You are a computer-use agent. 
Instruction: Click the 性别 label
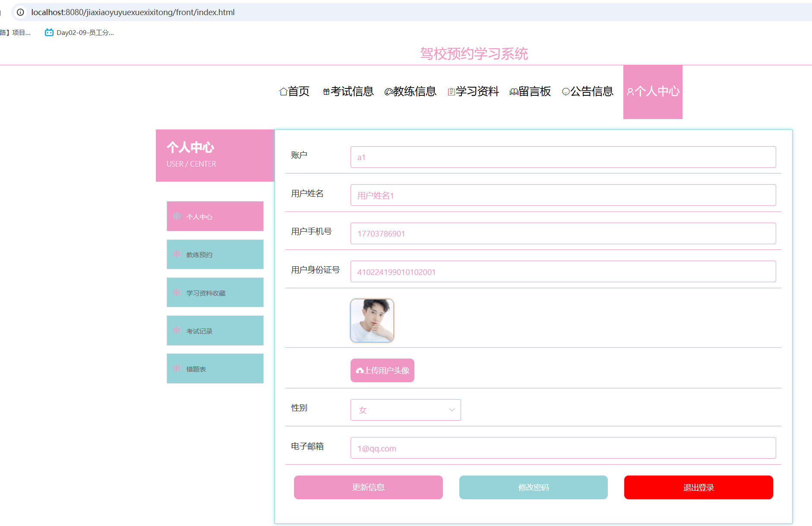pos(299,408)
